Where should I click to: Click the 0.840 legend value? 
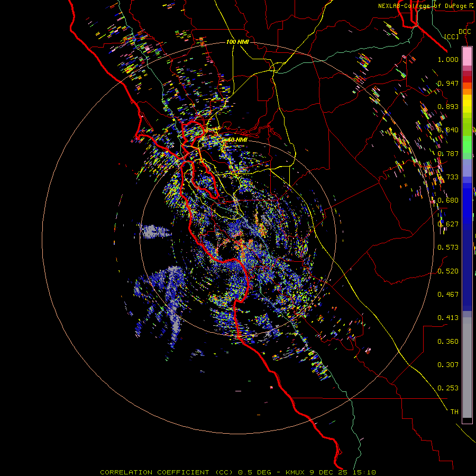coord(448,130)
